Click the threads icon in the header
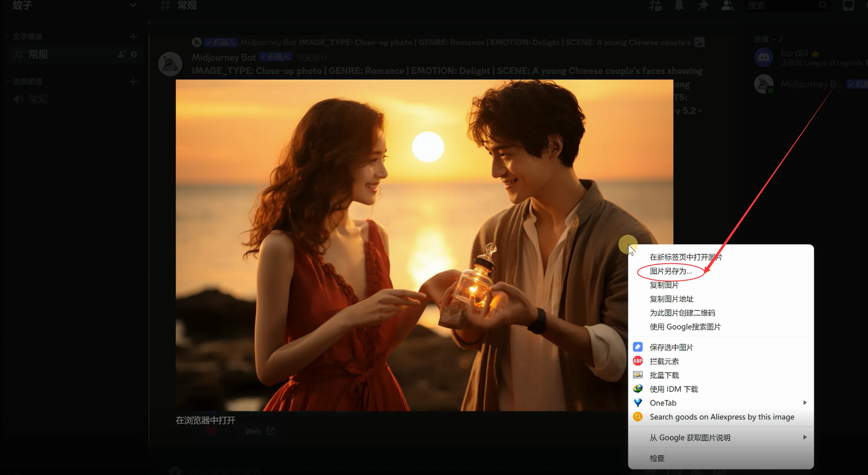The image size is (868, 475). (x=655, y=5)
